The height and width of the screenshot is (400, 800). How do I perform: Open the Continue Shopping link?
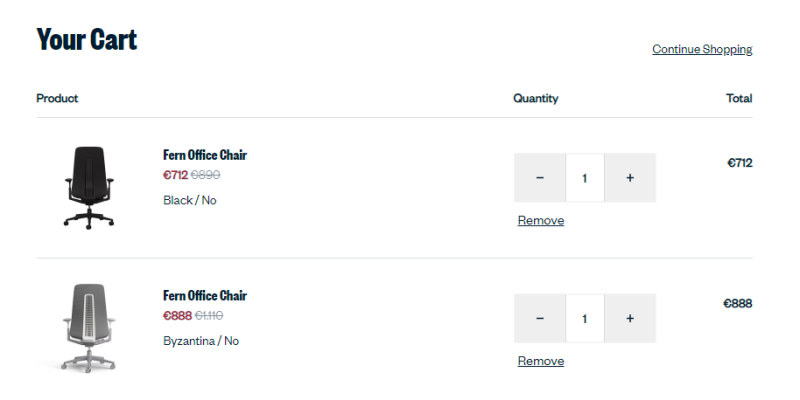702,49
